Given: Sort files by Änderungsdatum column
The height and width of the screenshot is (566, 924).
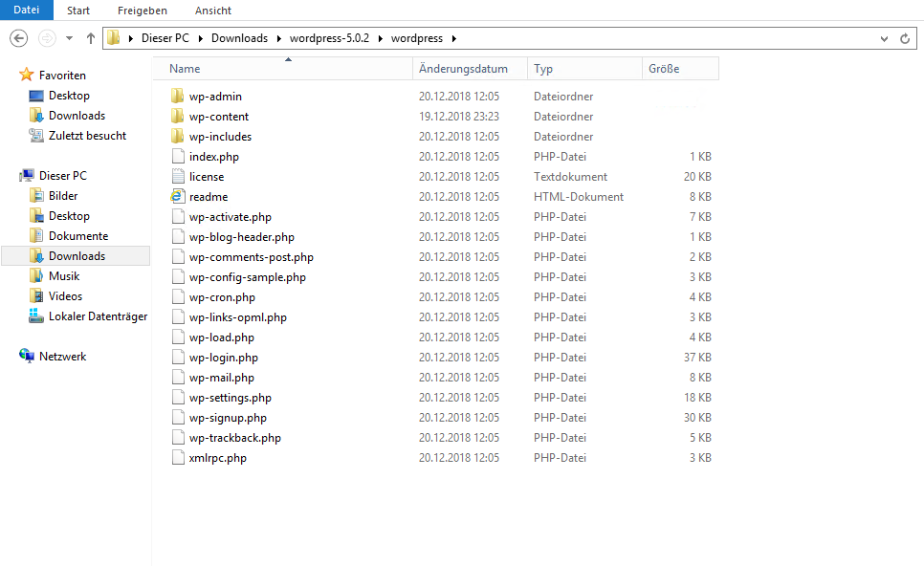Looking at the screenshot, I should pos(470,68).
